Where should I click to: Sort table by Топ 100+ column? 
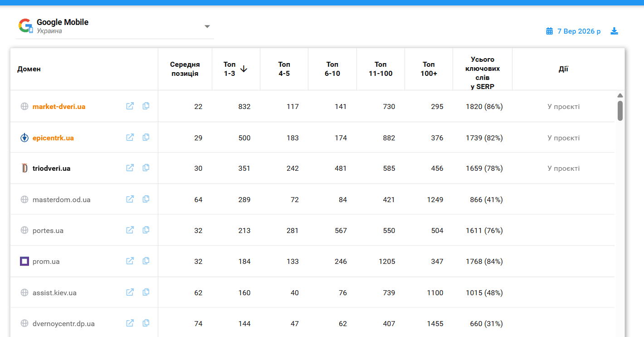[x=429, y=69]
